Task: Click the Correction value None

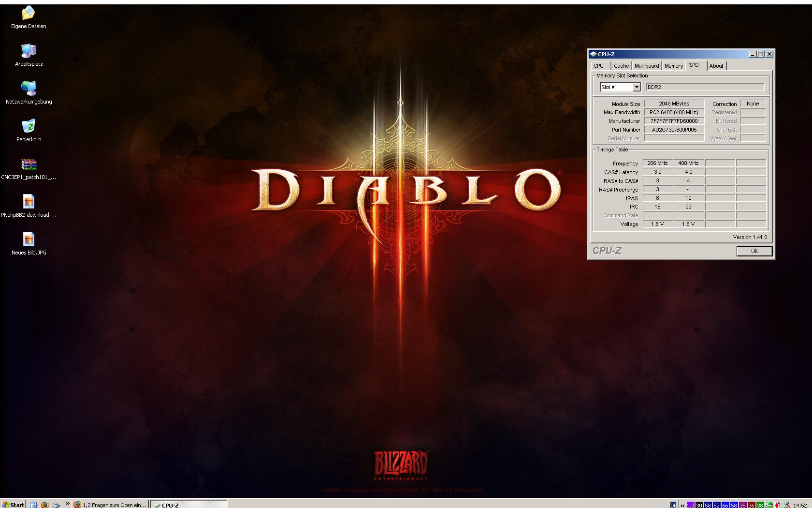Action: pos(753,104)
